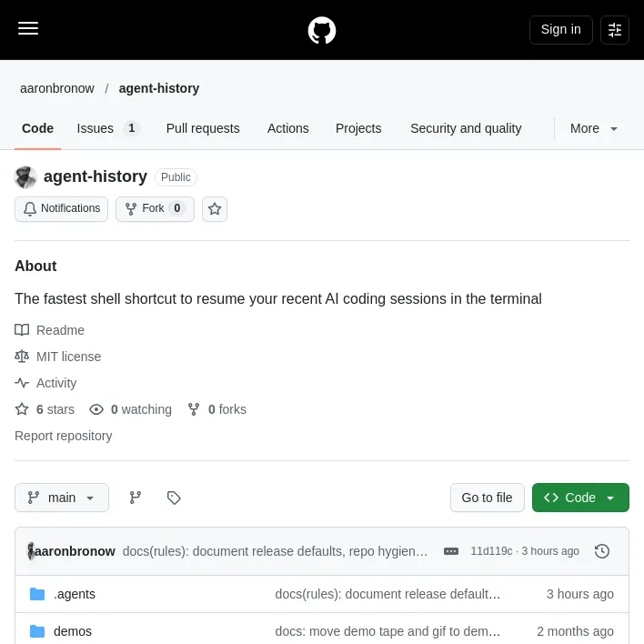Image resolution: width=644 pixels, height=644 pixels.
Task: Click the Sign in button
Action: (x=560, y=30)
